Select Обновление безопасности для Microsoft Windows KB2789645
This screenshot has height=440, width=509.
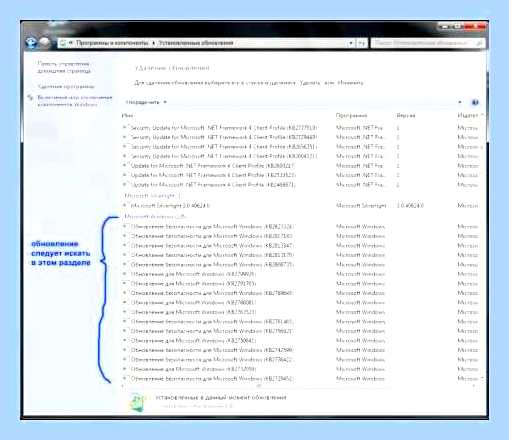tap(208, 293)
